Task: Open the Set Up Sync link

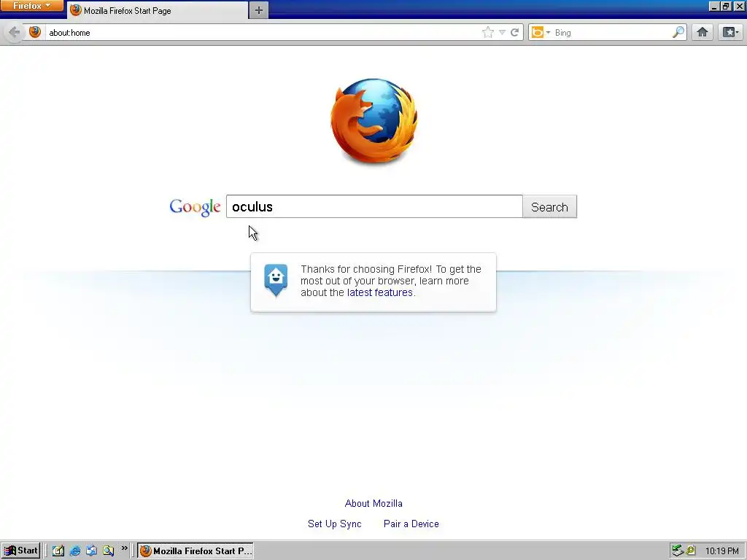Action: pos(334,524)
